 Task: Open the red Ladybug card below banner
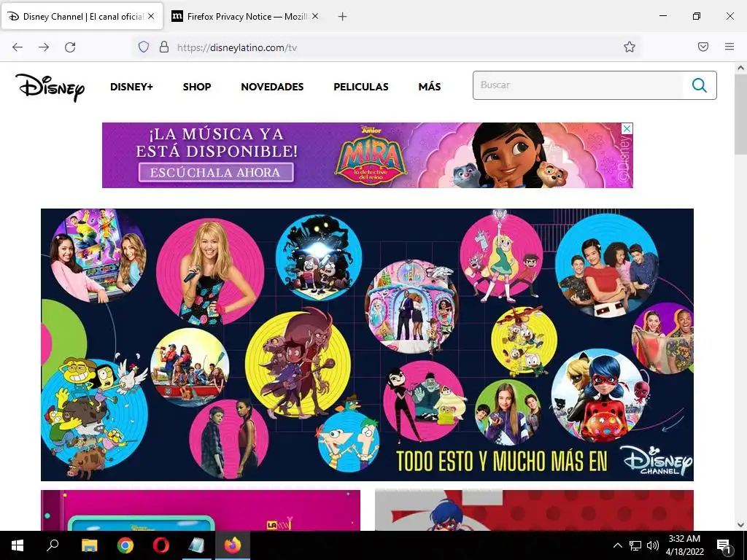534,510
